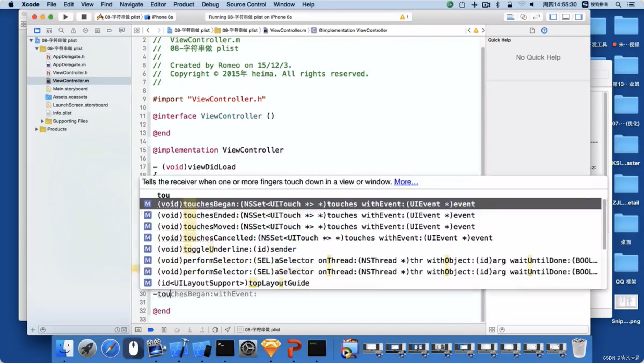
Task: Open Main.storyboard in navigator
Action: click(x=70, y=89)
